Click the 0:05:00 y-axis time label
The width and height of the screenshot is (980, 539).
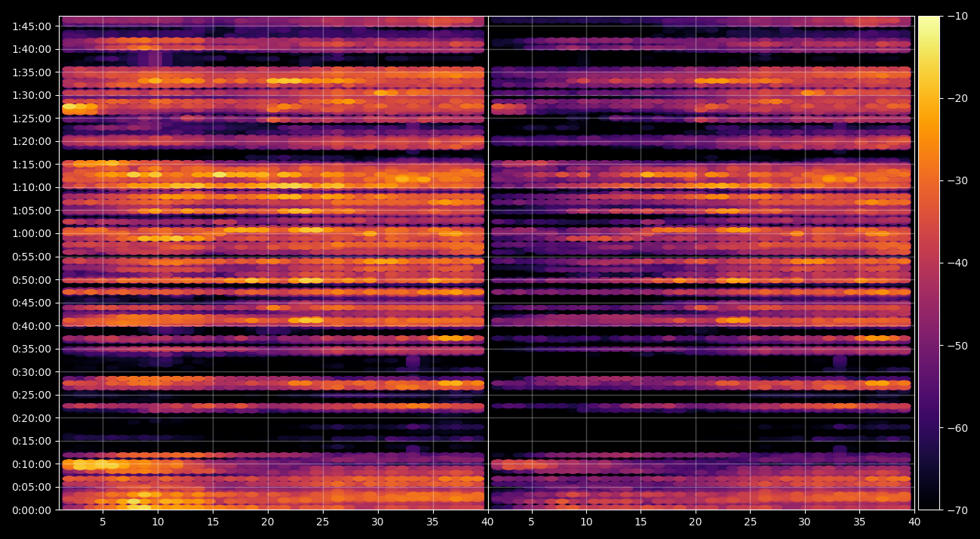click(x=32, y=487)
